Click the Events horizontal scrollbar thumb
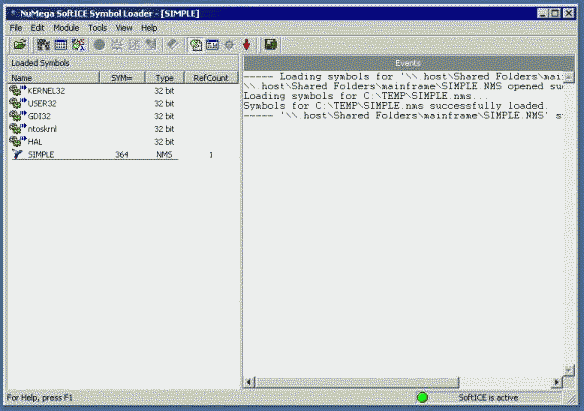 [x=357, y=382]
